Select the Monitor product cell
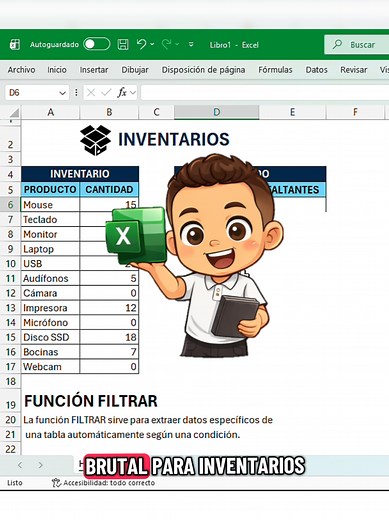This screenshot has width=389, height=520. click(50, 234)
